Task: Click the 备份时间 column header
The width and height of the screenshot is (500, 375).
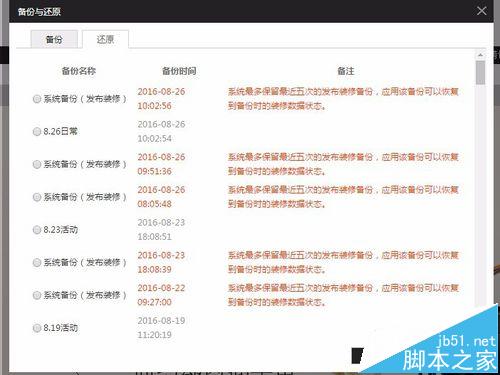Action: pos(179,71)
